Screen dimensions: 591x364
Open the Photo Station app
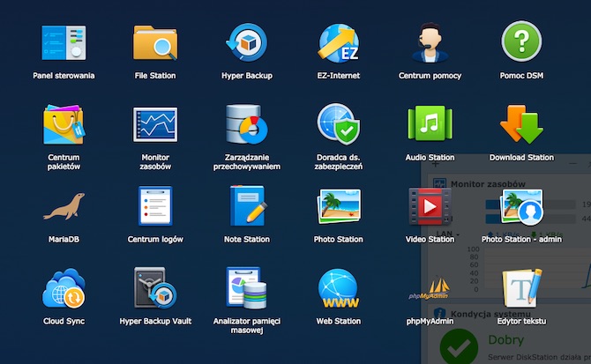click(339, 206)
